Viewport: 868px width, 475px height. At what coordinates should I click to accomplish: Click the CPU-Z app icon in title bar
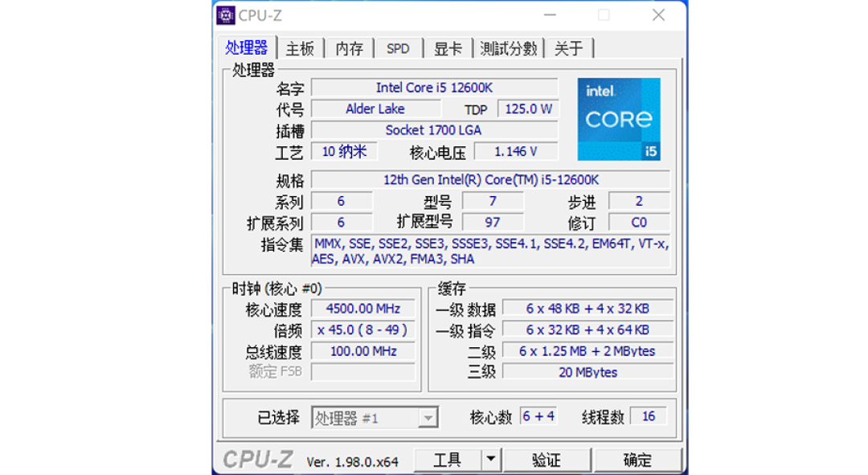point(225,15)
